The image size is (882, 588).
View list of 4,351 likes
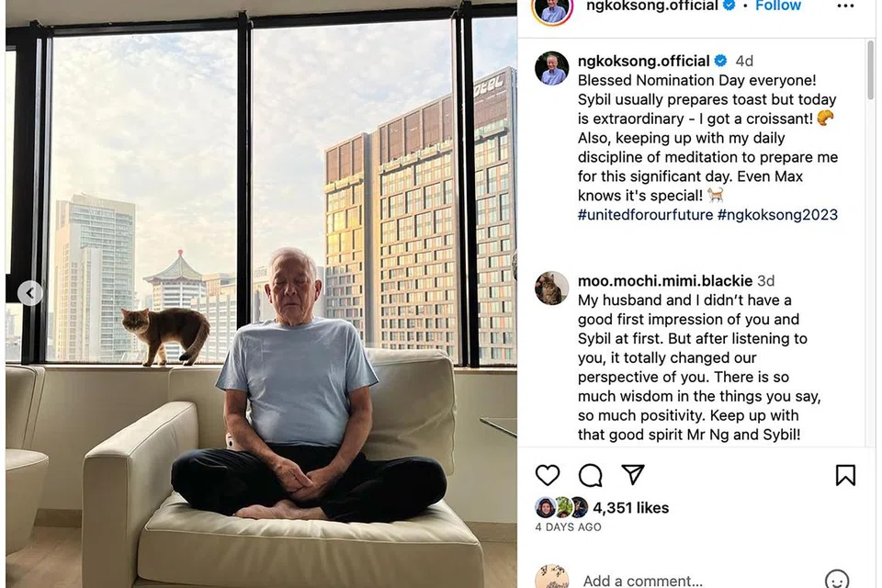(x=630, y=508)
